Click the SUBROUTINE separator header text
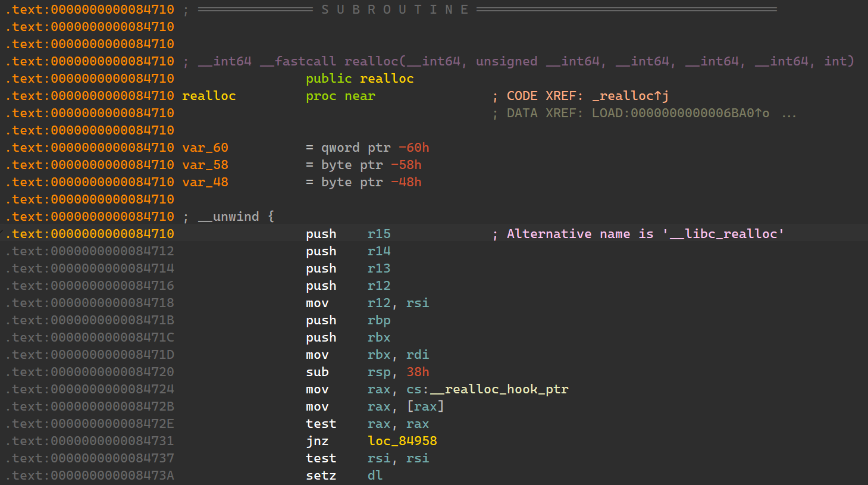Image resolution: width=868 pixels, height=485 pixels. click(395, 10)
